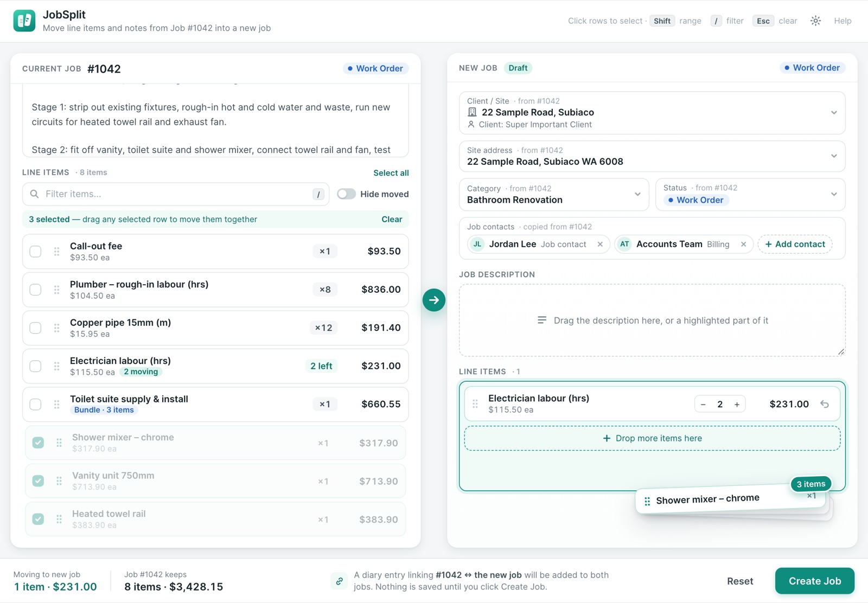Image resolution: width=868 pixels, height=603 pixels.
Task: Click drag handle on Plumber rough-in labour row
Action: tap(56, 290)
